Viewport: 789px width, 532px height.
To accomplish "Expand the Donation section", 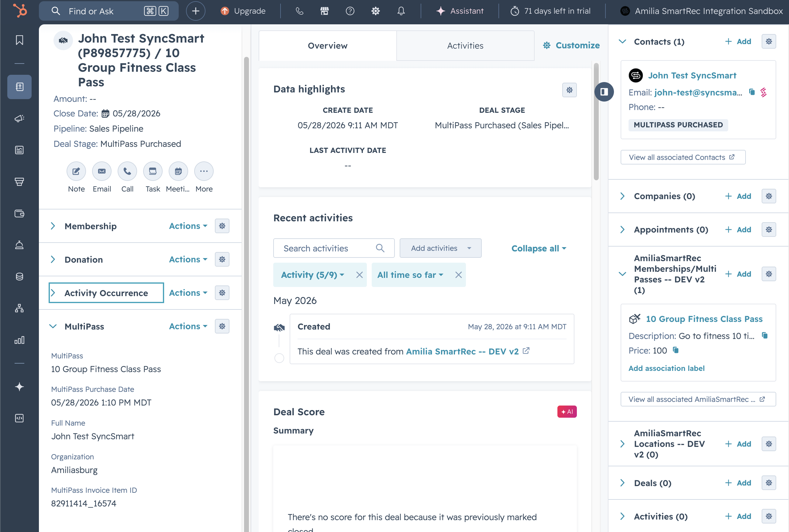I will (53, 260).
